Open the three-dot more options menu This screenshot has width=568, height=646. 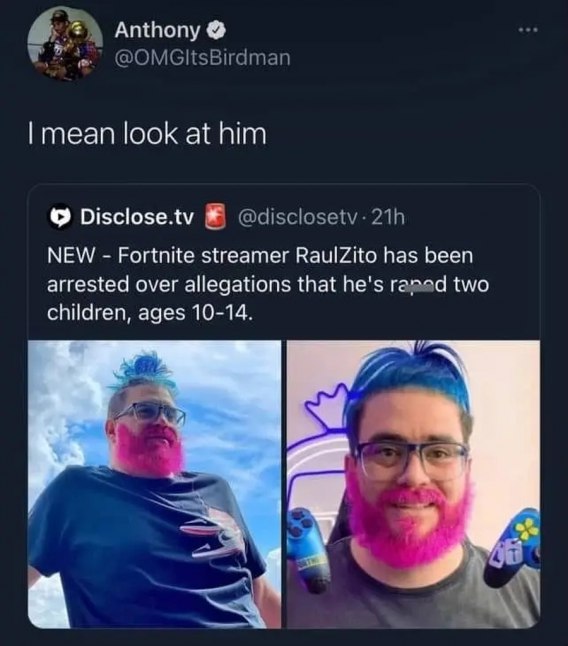click(x=528, y=30)
